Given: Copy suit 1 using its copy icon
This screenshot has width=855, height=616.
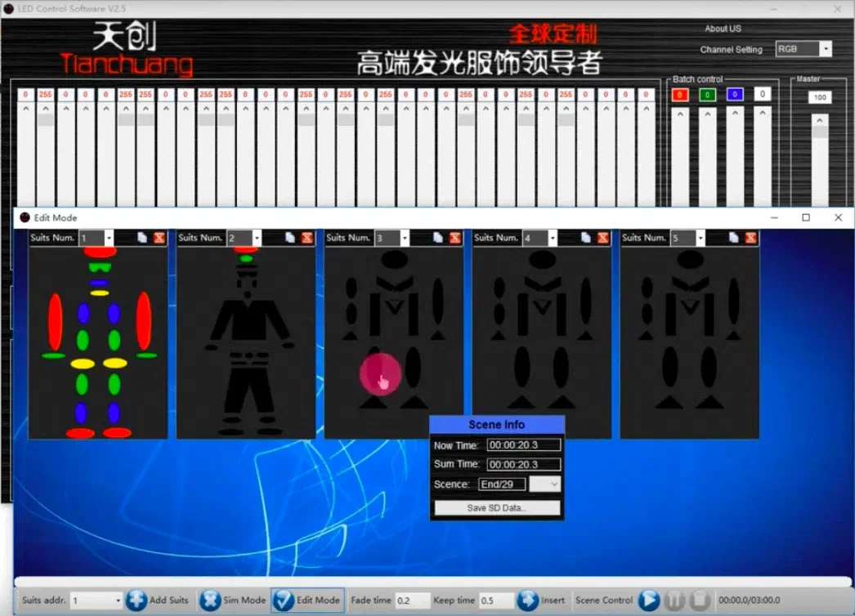Looking at the screenshot, I should pyautogui.click(x=142, y=238).
